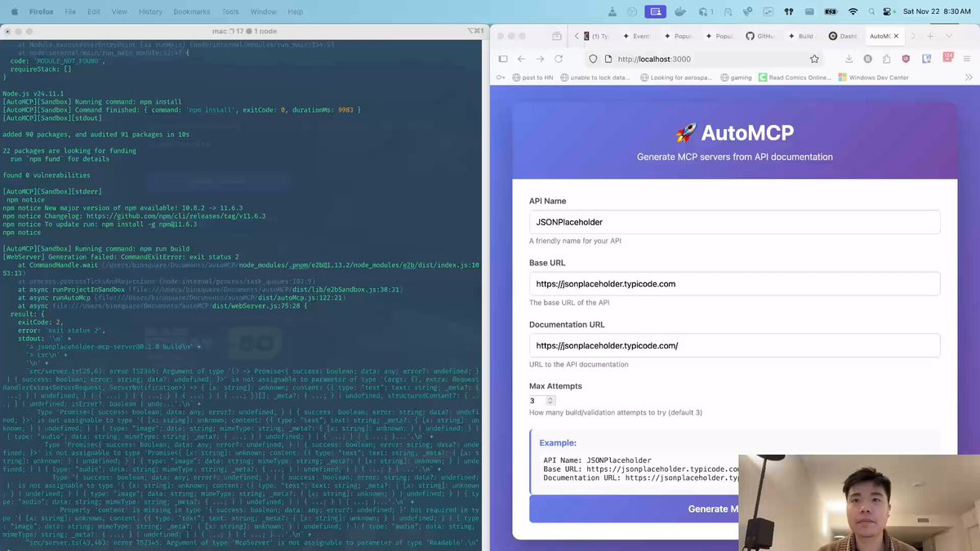980x551 pixels.
Task: Click the tracking protection shield icon
Action: [593, 59]
